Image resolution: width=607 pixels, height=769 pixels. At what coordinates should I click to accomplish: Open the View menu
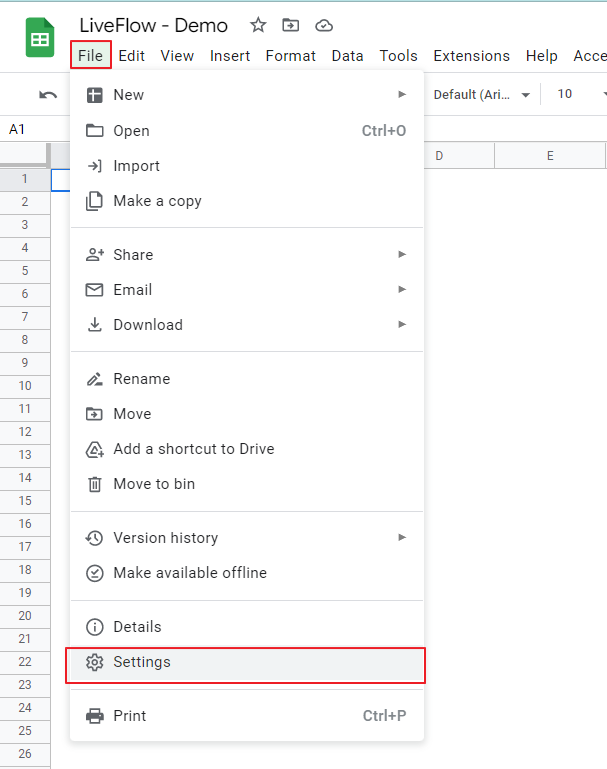[177, 56]
